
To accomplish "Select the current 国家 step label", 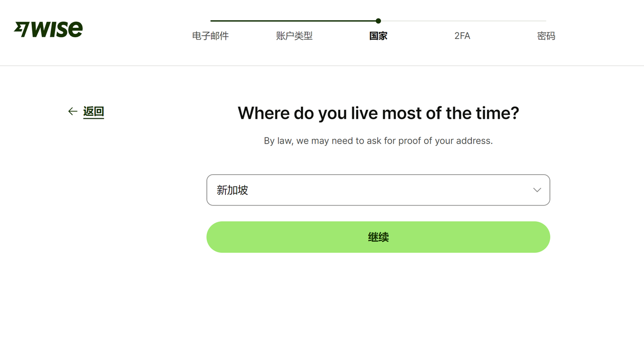I will click(378, 36).
